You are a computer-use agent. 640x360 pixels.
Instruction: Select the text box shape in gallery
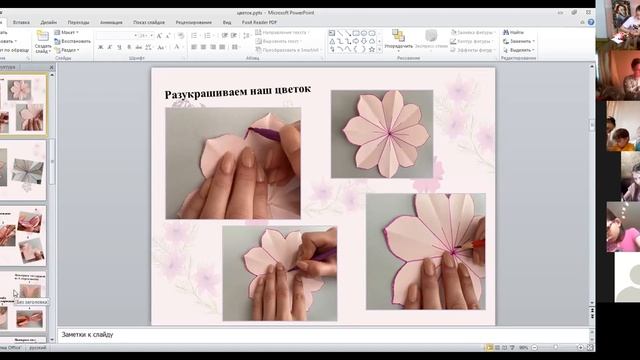[x=332, y=33]
